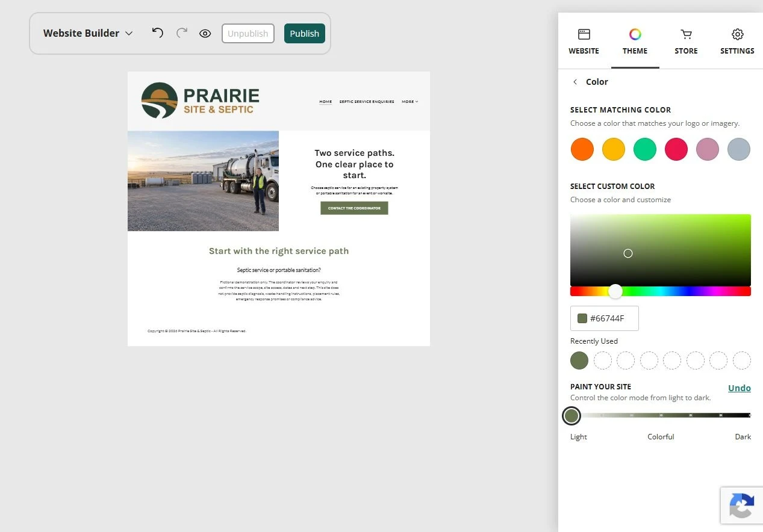Select the yellow matching color

[614, 149]
